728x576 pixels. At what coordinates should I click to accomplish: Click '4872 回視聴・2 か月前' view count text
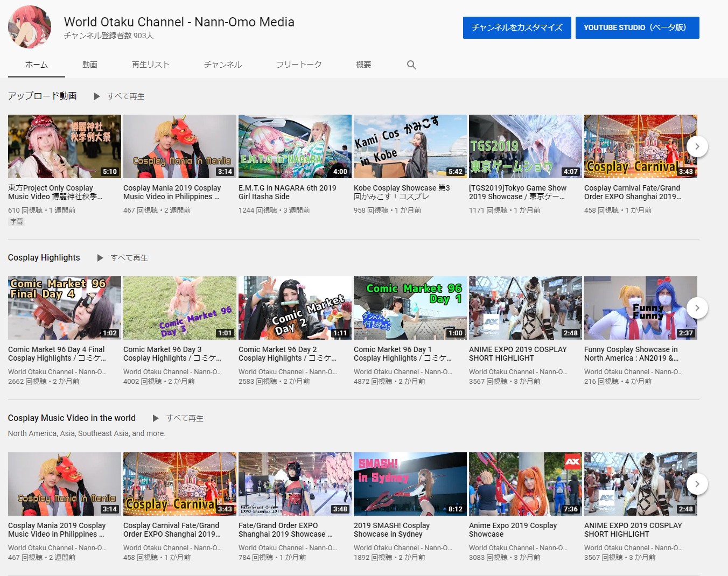click(389, 381)
